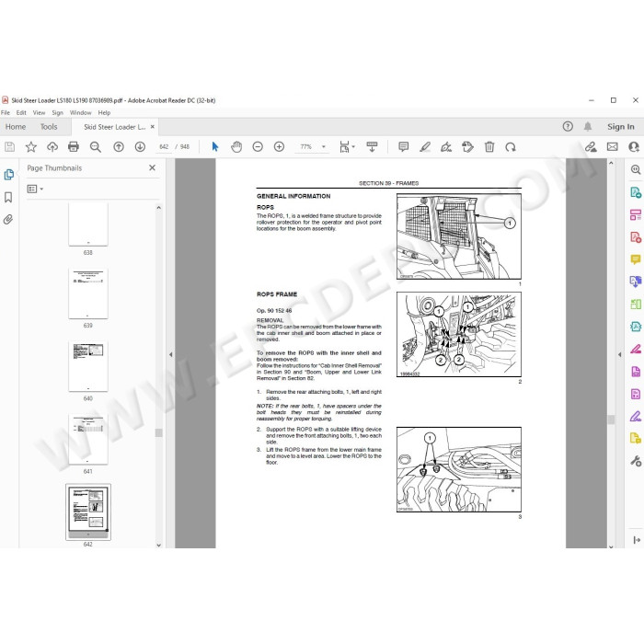Screen dimensions: 644x644
Task: Open account profile icon
Action: [634, 146]
